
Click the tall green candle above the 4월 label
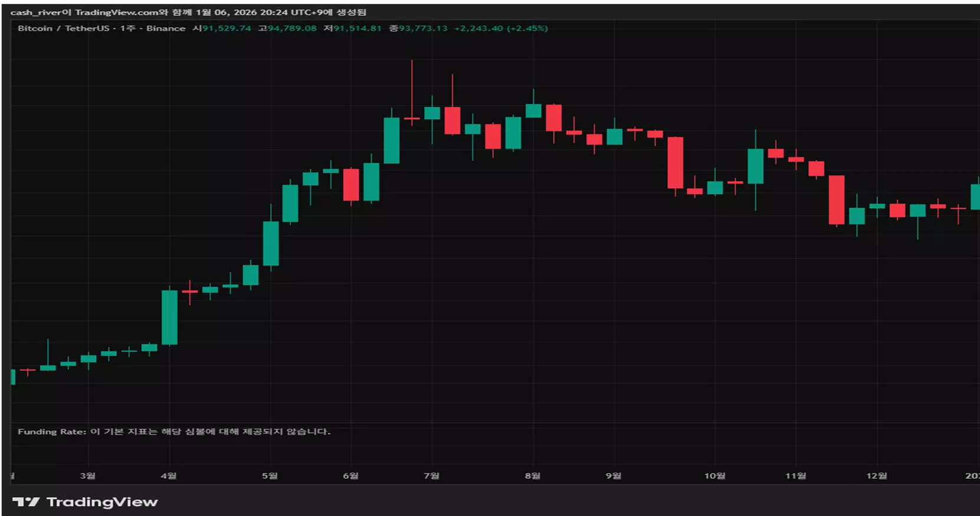pyautogui.click(x=170, y=317)
